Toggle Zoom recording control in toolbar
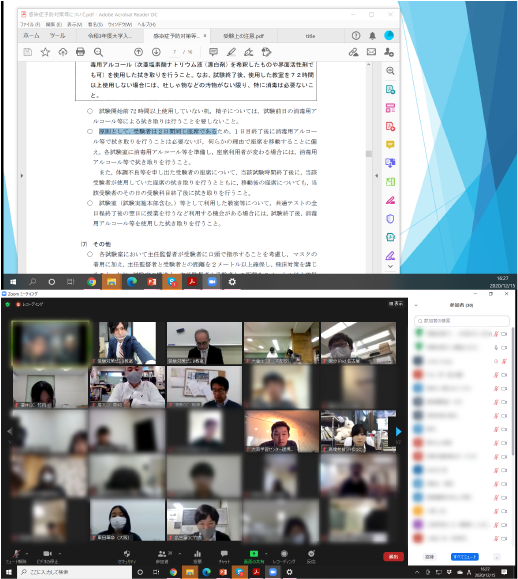This screenshot has height=579, width=518. click(x=284, y=556)
